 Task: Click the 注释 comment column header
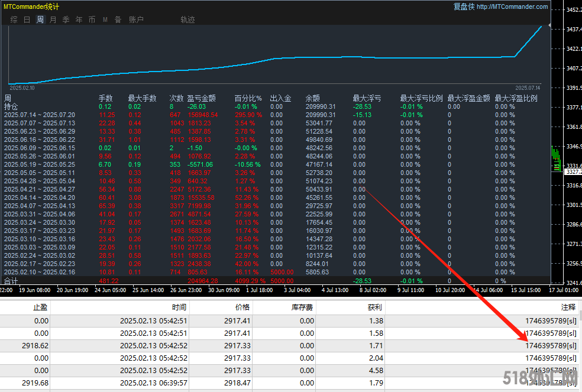(x=568, y=307)
